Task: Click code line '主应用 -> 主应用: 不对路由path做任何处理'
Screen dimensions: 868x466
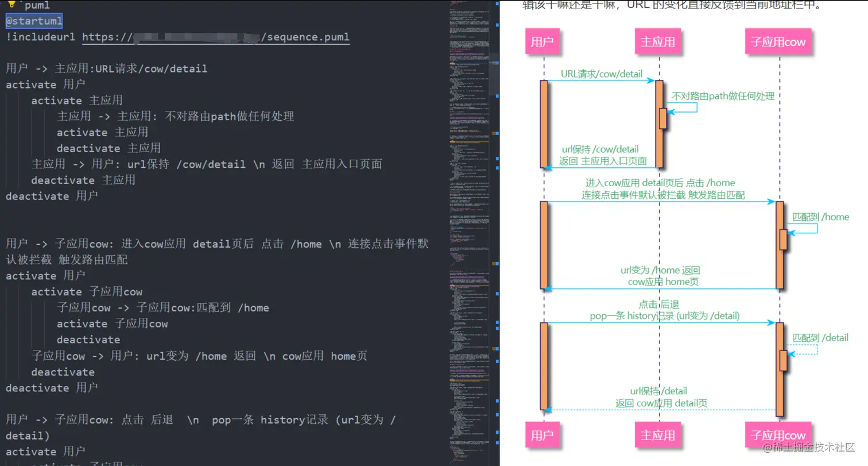Action: (x=175, y=117)
